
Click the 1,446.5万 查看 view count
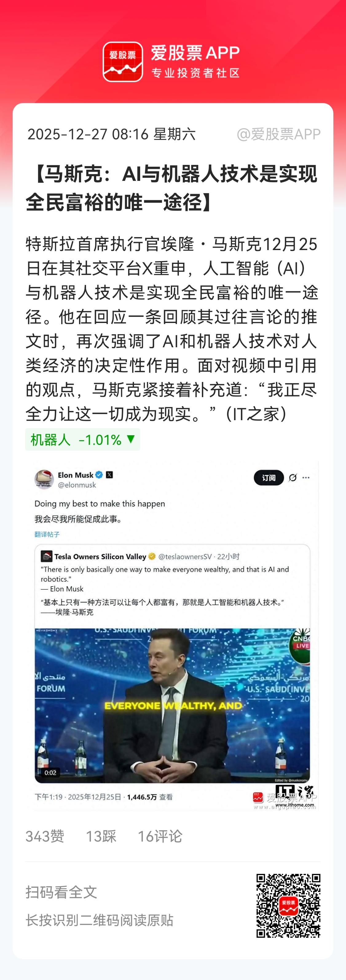(x=150, y=797)
